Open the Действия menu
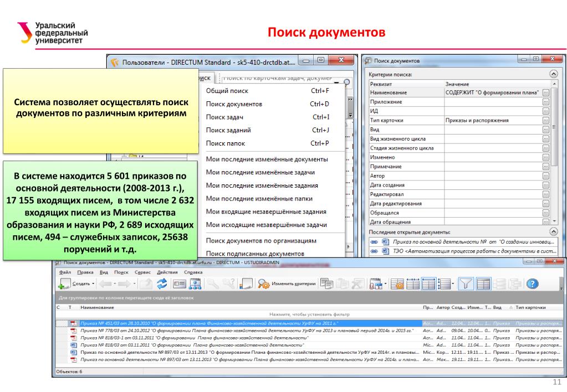567x392 pixels. tap(167, 272)
